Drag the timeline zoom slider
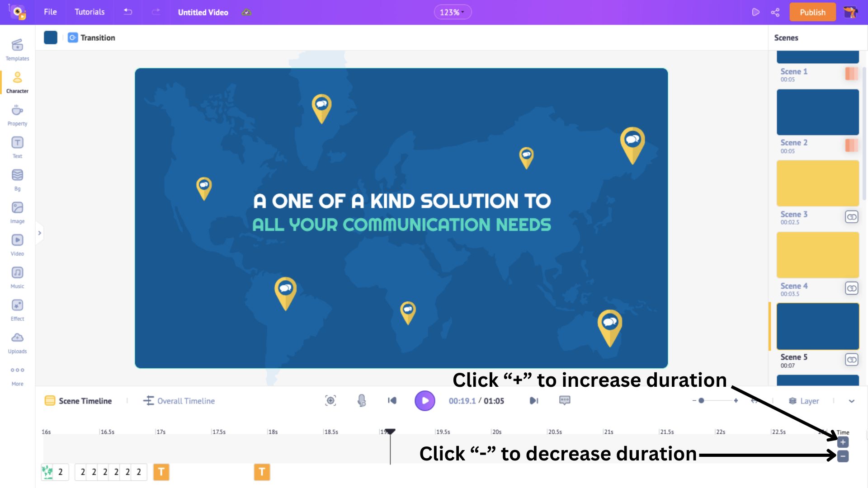The height and width of the screenshot is (488, 868). (x=702, y=400)
